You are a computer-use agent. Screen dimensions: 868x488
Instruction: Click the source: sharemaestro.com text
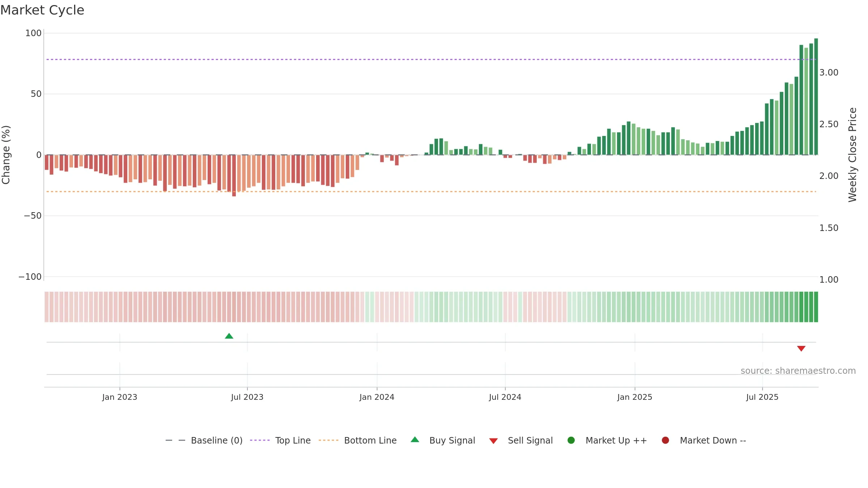(798, 371)
